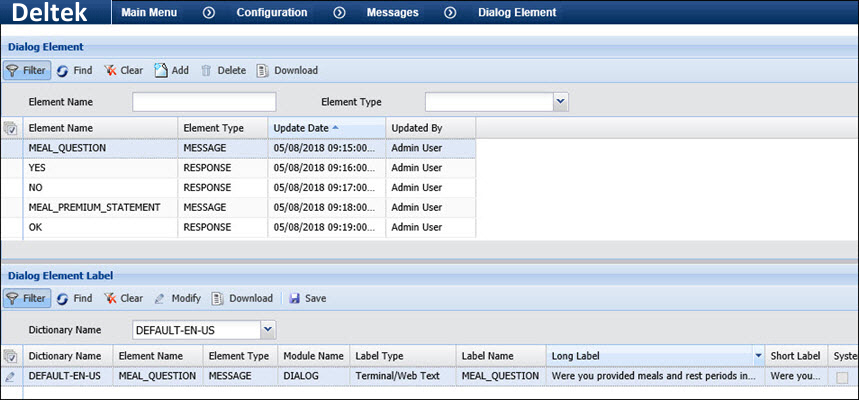859x400 pixels.
Task: Toggle the System checkbox in the label row
Action: (x=843, y=377)
